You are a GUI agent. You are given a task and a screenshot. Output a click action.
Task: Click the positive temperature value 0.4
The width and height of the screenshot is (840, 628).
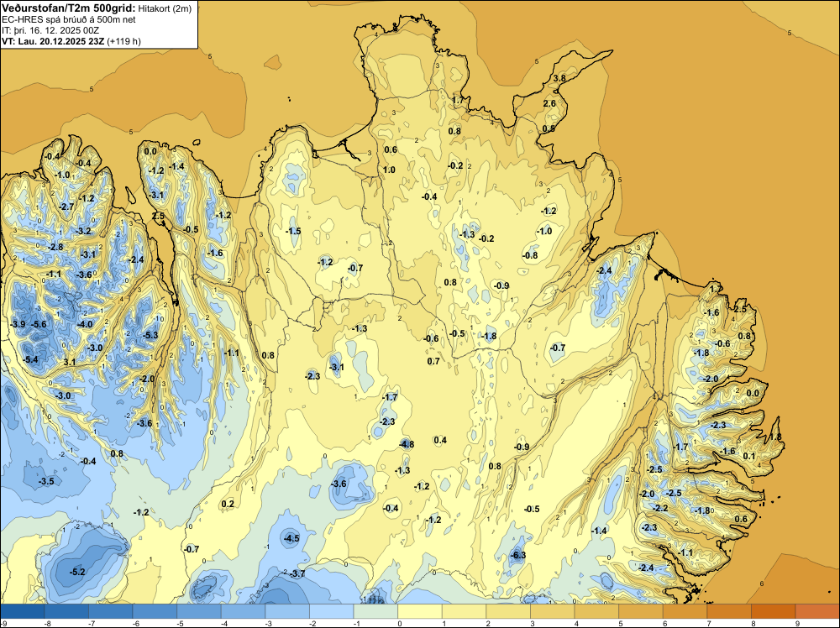(440, 440)
